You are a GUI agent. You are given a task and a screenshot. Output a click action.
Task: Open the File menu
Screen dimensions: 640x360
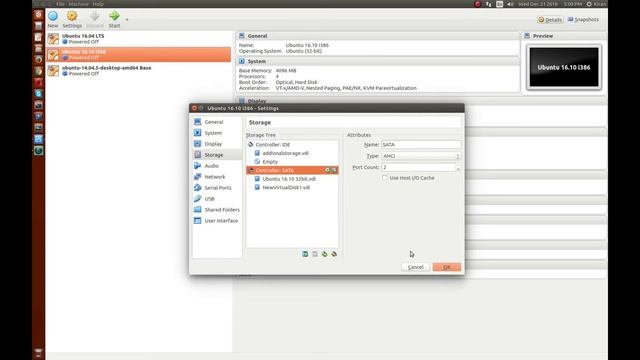click(x=60, y=4)
